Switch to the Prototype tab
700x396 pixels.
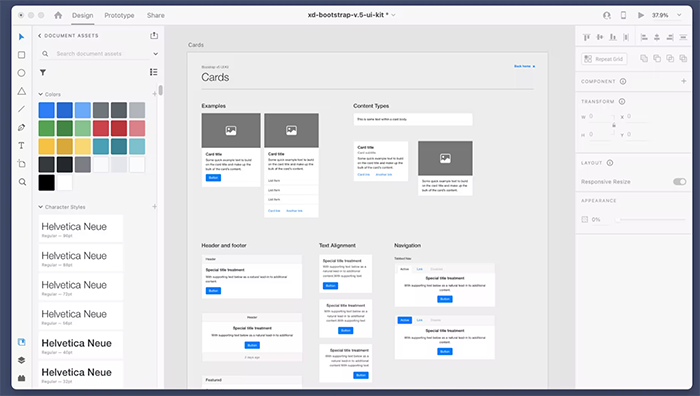[119, 15]
